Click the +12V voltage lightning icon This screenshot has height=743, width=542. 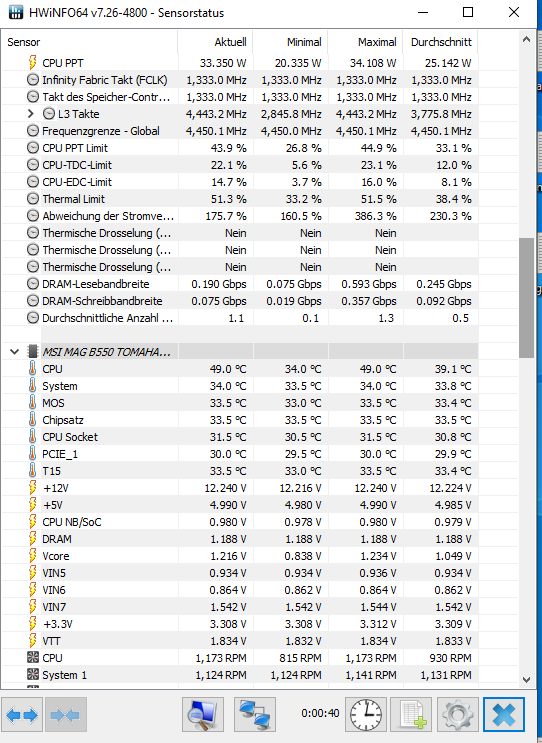coord(32,488)
